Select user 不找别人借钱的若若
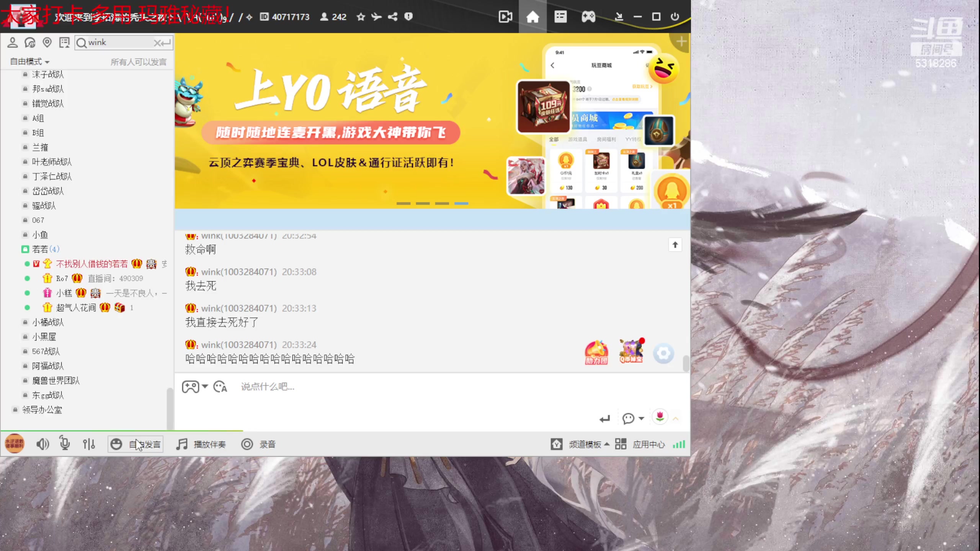The image size is (980, 551). (x=92, y=264)
